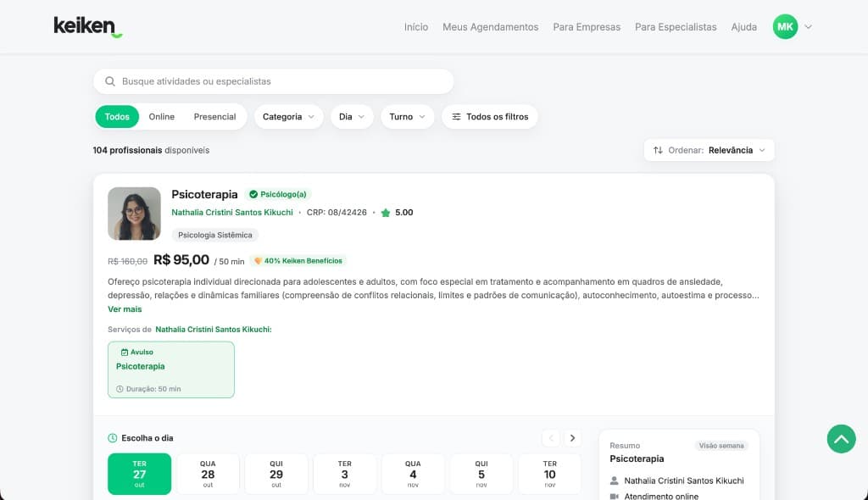
Task: Click the filter sliders icon
Action: point(456,117)
